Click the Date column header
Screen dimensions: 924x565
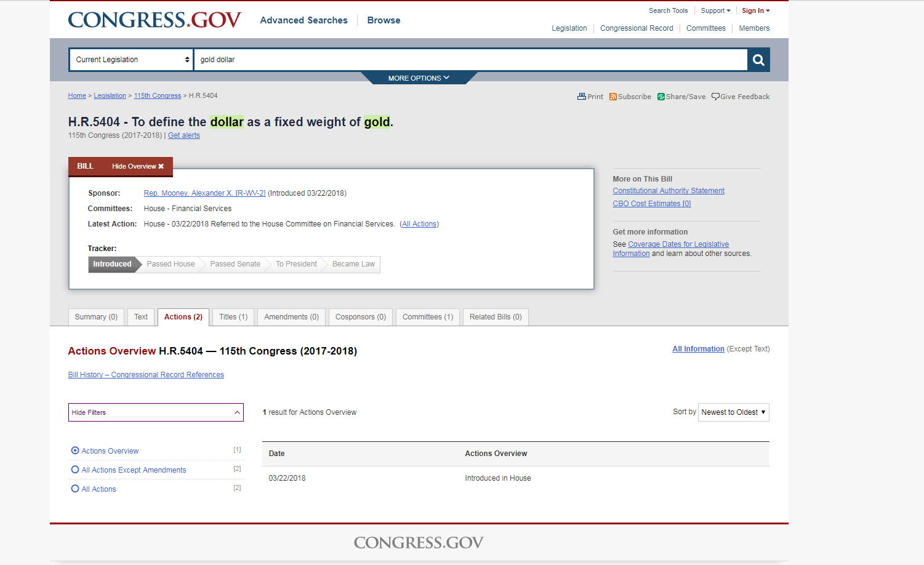pyautogui.click(x=277, y=454)
